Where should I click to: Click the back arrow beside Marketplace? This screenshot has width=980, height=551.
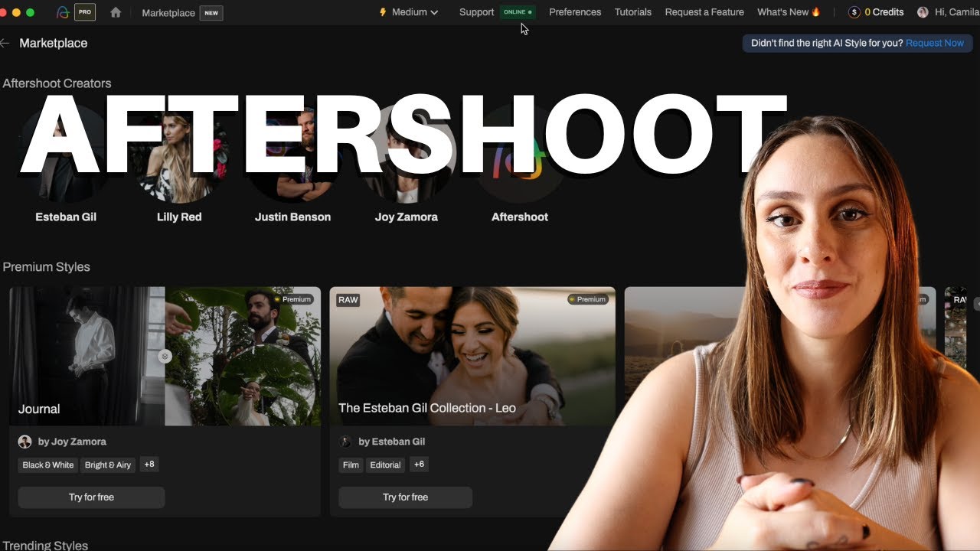point(5,43)
